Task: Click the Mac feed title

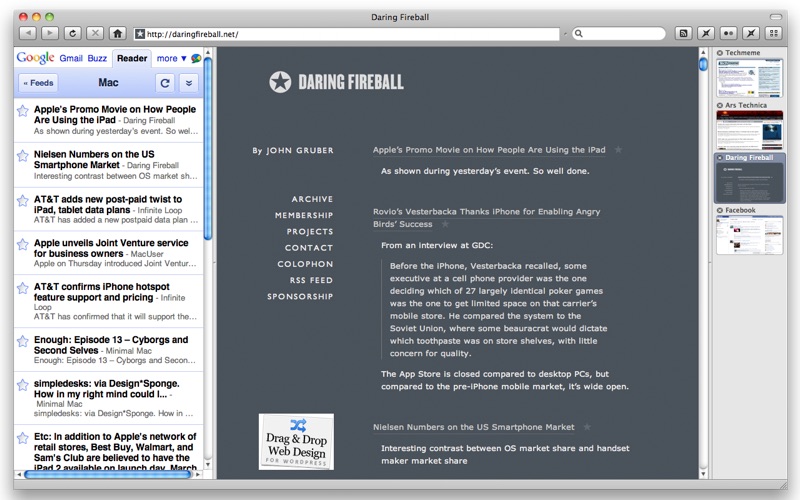Action: [x=108, y=83]
